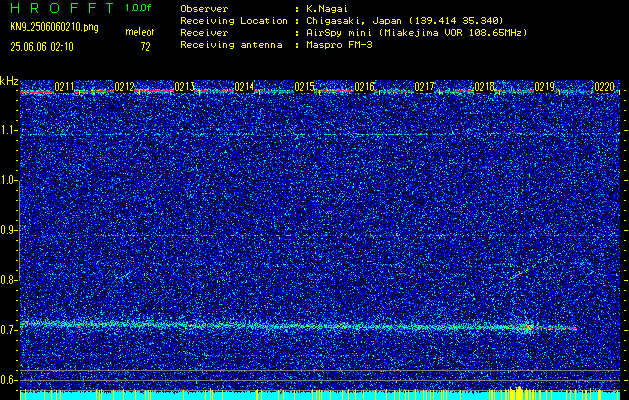This screenshot has width=629, height=400.
Task: Click the meteor count value 72
Action: tap(145, 47)
